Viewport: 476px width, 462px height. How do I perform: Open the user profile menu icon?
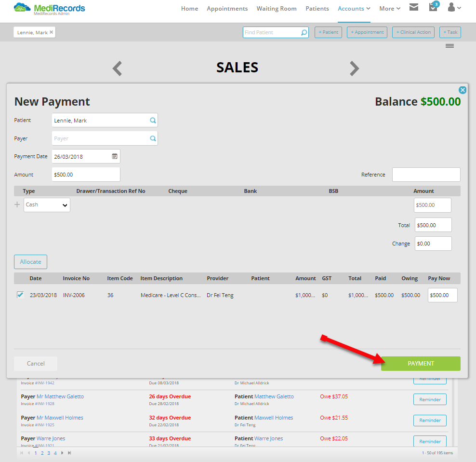(x=454, y=7)
